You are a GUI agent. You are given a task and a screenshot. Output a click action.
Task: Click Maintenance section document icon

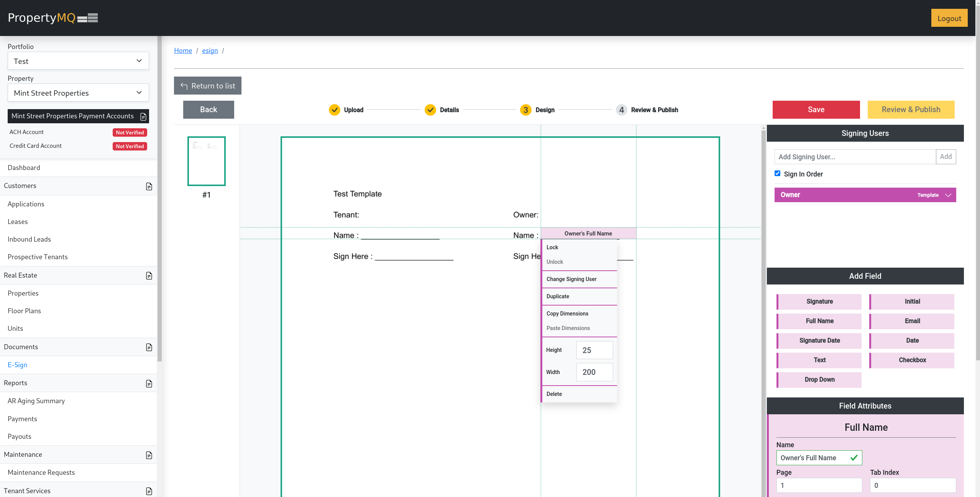pyautogui.click(x=149, y=455)
